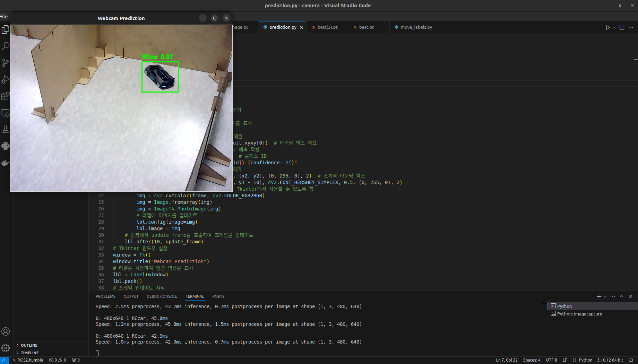Select the TERMINAL panel tab

tap(195, 296)
